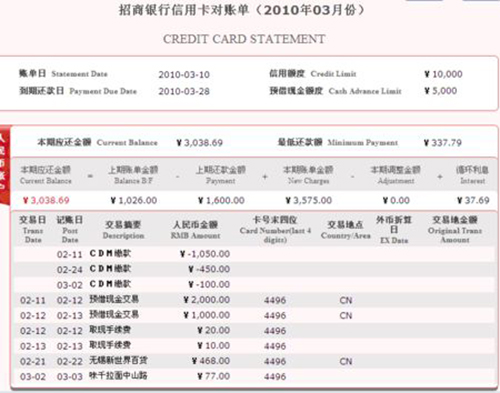
Task: Select payment due date 2010-03-28
Action: point(184,91)
